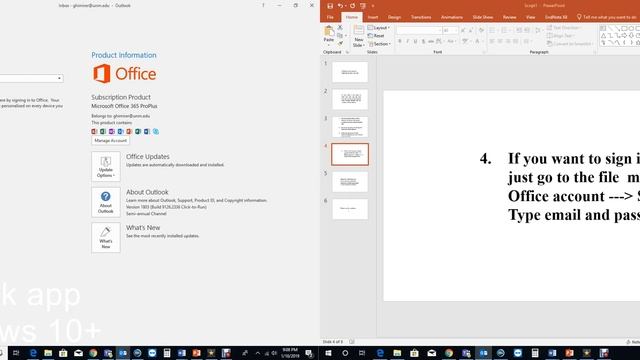Click the Tell me what you want to do box
Image resolution: width=640 pixels, height=360 pixels.
click(606, 17)
